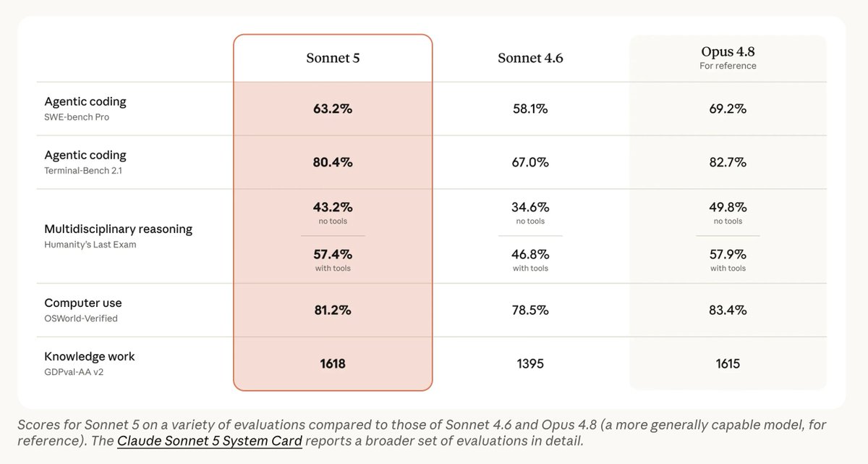868x464 pixels.
Task: Select the Opus 4.8 column header
Action: point(728,57)
